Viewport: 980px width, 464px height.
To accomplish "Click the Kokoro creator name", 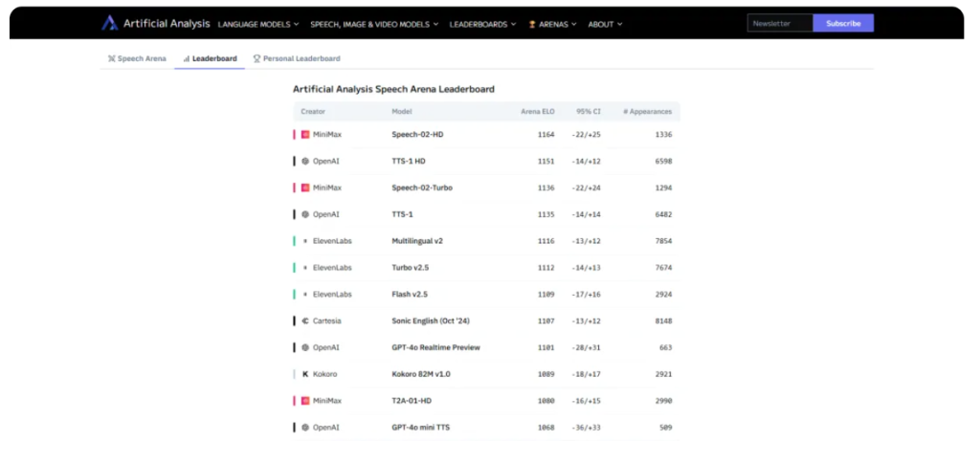I will (325, 374).
